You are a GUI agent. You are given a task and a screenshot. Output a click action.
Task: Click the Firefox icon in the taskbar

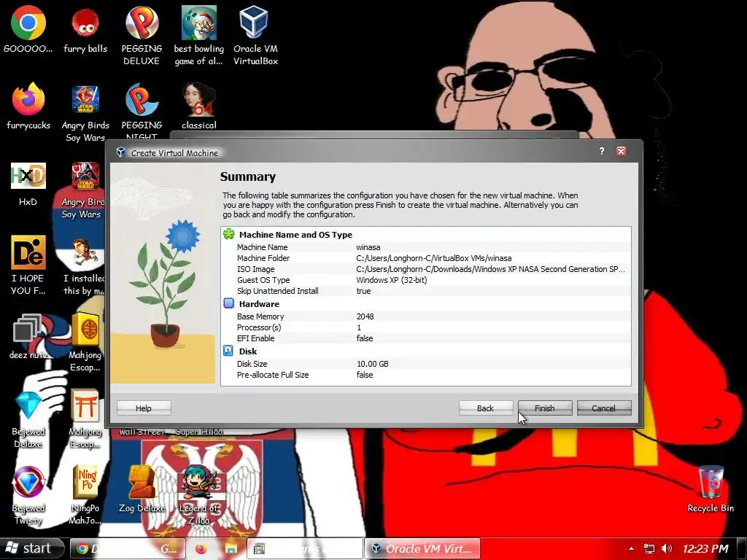[201, 548]
